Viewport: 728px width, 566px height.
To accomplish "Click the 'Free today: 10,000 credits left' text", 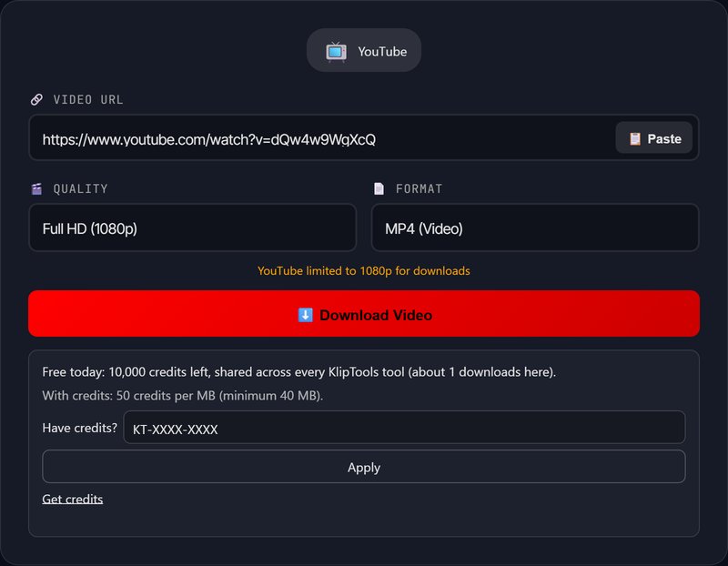I will pos(126,372).
